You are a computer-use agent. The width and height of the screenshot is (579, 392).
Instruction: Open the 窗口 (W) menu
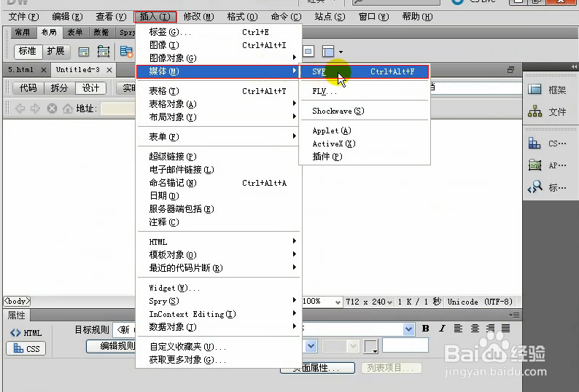[373, 17]
